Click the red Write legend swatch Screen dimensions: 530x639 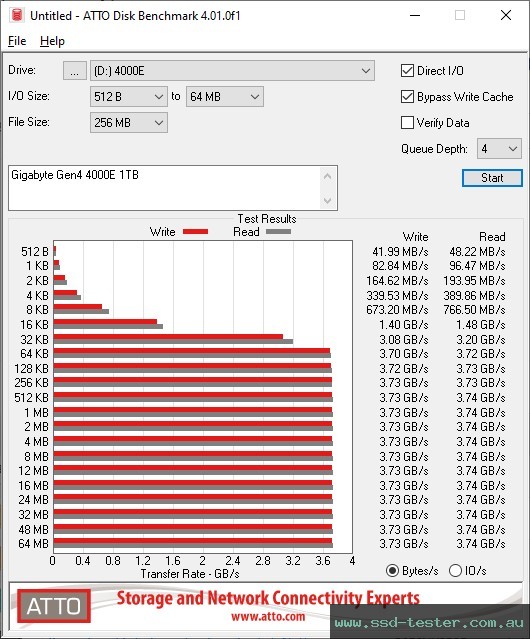click(196, 231)
